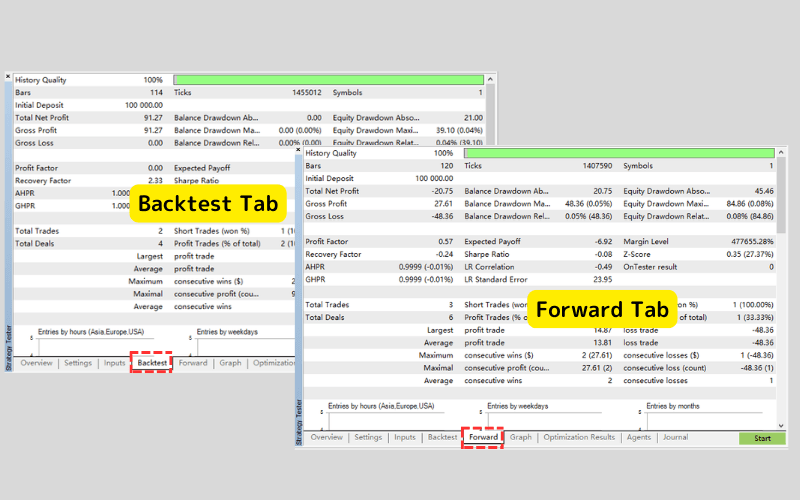800x500 pixels.
Task: Open the Journal tab
Action: coord(675,437)
